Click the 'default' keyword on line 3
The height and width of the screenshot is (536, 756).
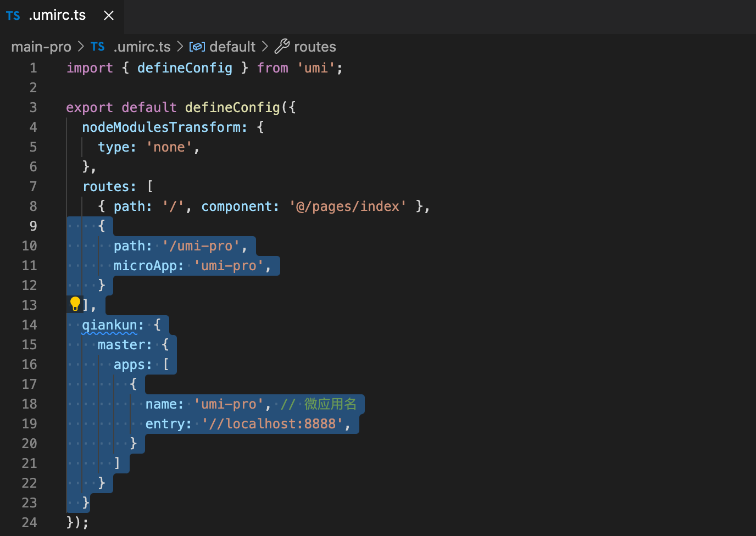coord(149,108)
